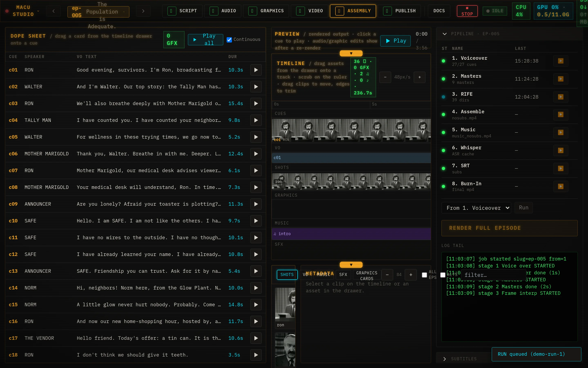Go to the previous episode arrow
This screenshot has height=368, width=588.
[x=53, y=11]
